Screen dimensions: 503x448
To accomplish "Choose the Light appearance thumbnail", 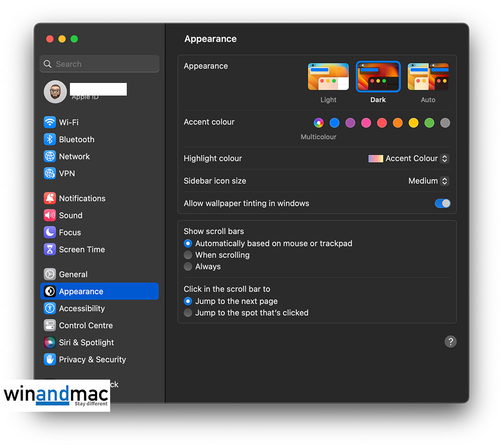I will click(328, 77).
